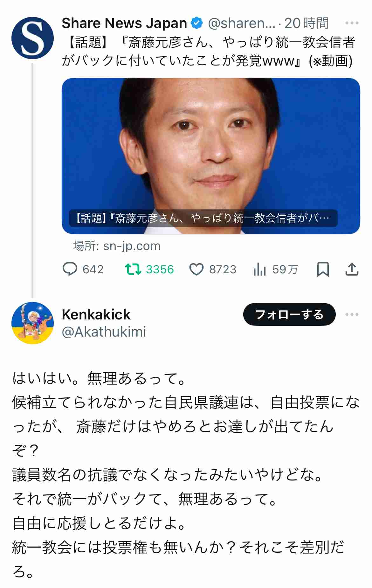Bookmark the Share News Japan post
This screenshot has width=372, height=588.
point(323,269)
